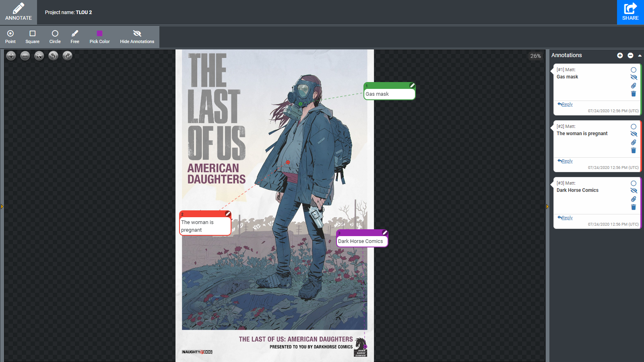Screen dimensions: 644x362
Task: Click the purple annotation point on logo
Action: [x=365, y=346]
